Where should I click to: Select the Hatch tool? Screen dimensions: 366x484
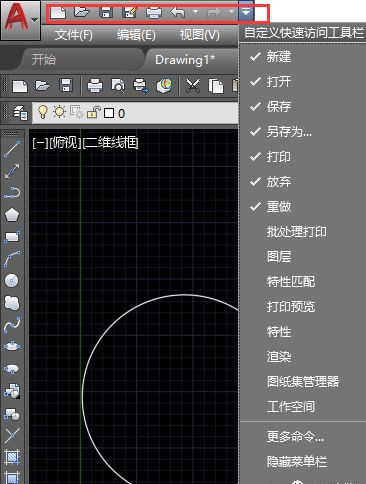[12, 457]
